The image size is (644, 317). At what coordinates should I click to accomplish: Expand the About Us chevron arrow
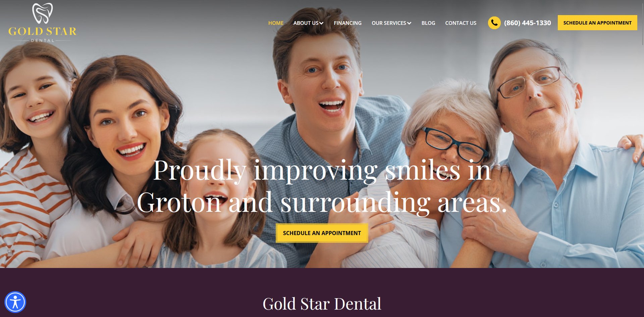point(321,23)
